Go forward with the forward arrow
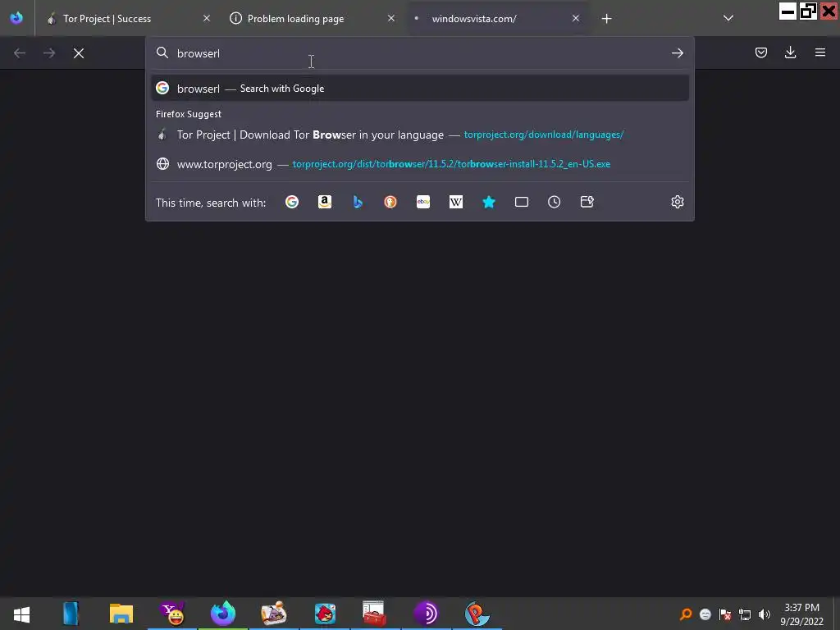 [49, 53]
